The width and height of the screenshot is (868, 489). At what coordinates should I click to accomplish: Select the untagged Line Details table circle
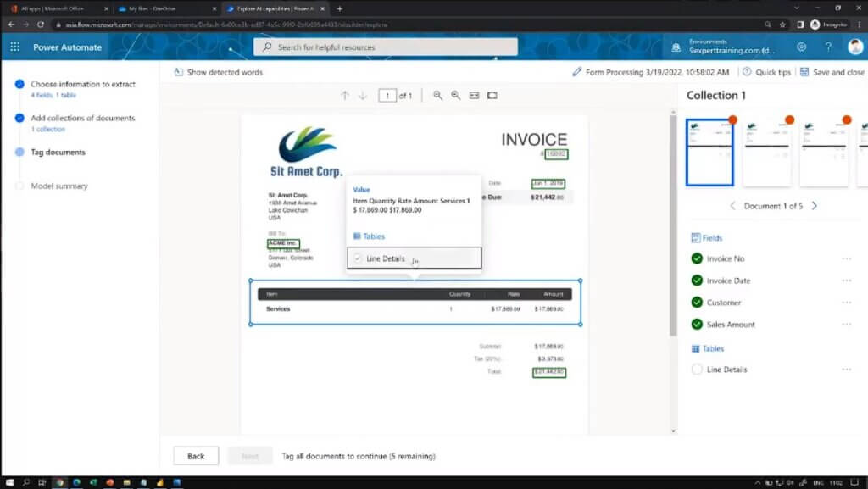tap(697, 369)
